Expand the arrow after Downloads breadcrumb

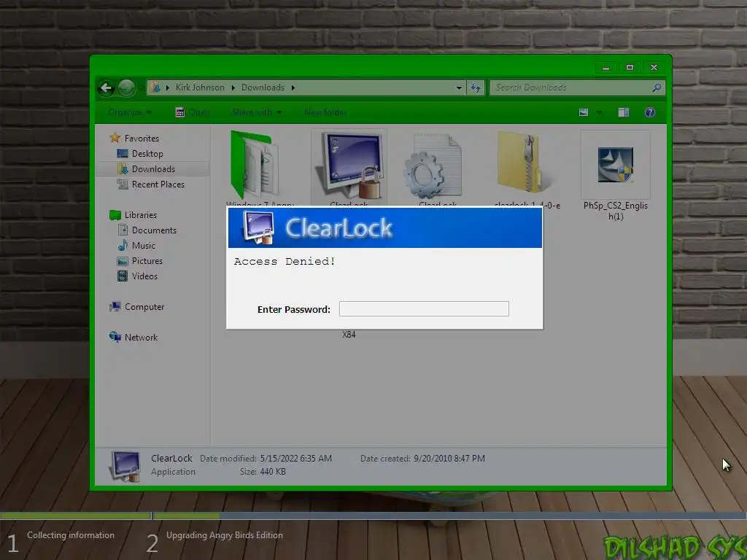tap(293, 87)
